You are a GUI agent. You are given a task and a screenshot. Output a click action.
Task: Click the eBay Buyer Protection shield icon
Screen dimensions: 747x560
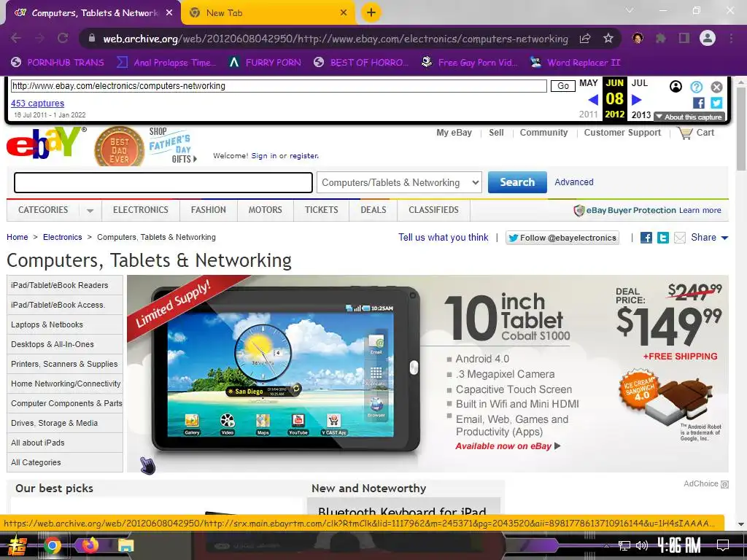(x=578, y=211)
